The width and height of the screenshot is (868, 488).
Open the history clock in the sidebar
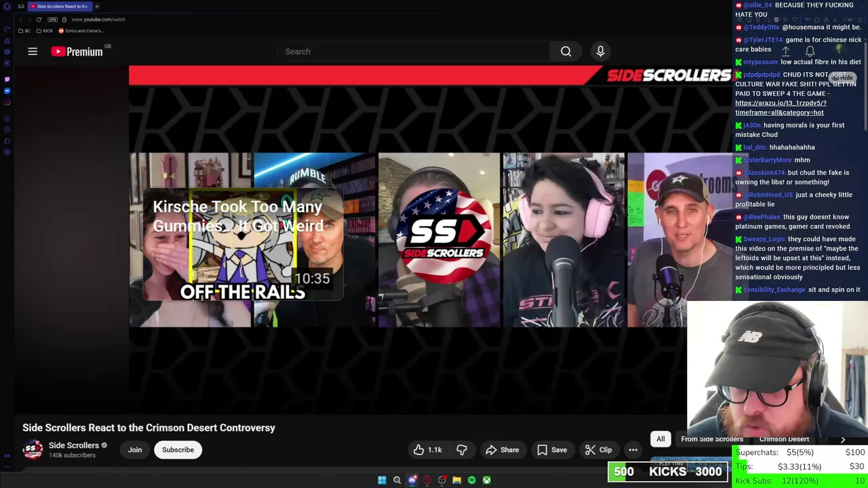(x=7, y=129)
